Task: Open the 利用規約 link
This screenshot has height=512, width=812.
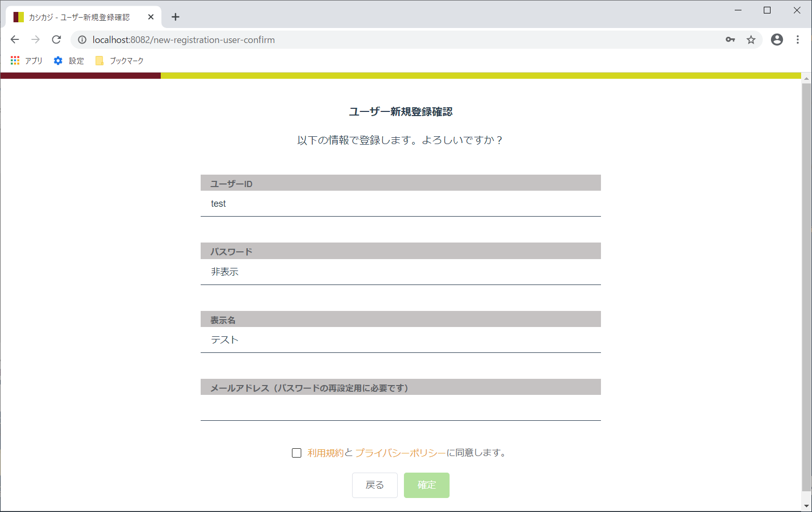Action: click(x=326, y=453)
